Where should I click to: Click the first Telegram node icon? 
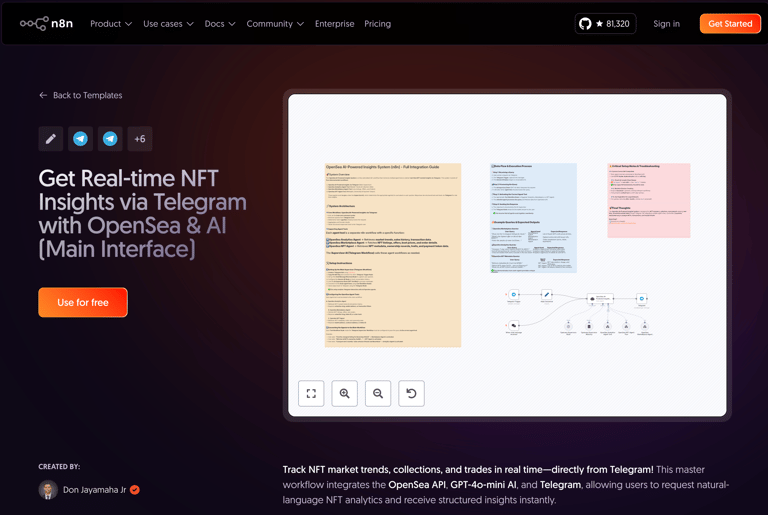[80, 139]
